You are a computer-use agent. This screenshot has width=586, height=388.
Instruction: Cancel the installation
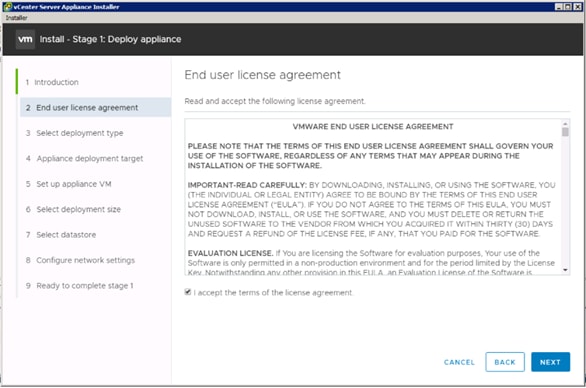pos(459,362)
